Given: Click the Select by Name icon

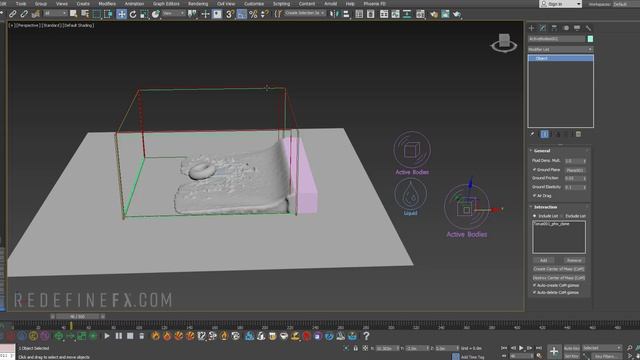Looking at the screenshot, I should coord(85,14).
